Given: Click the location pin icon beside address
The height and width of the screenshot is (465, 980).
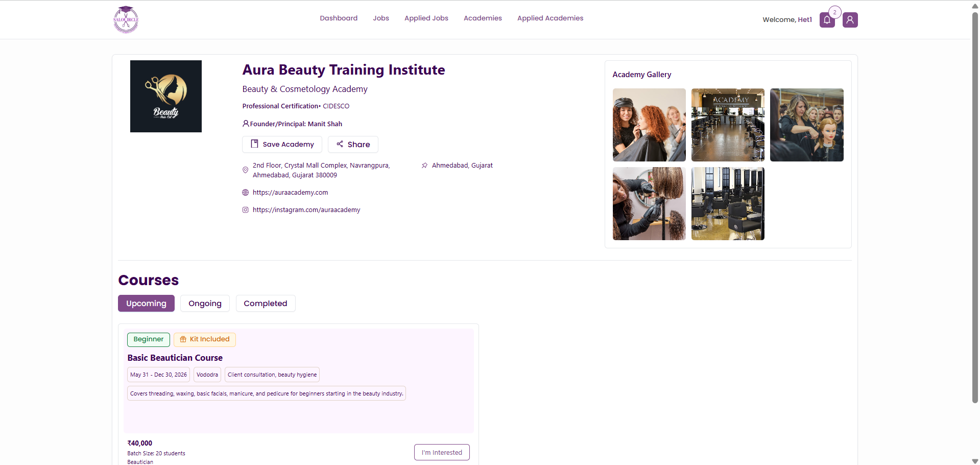Looking at the screenshot, I should tap(245, 170).
